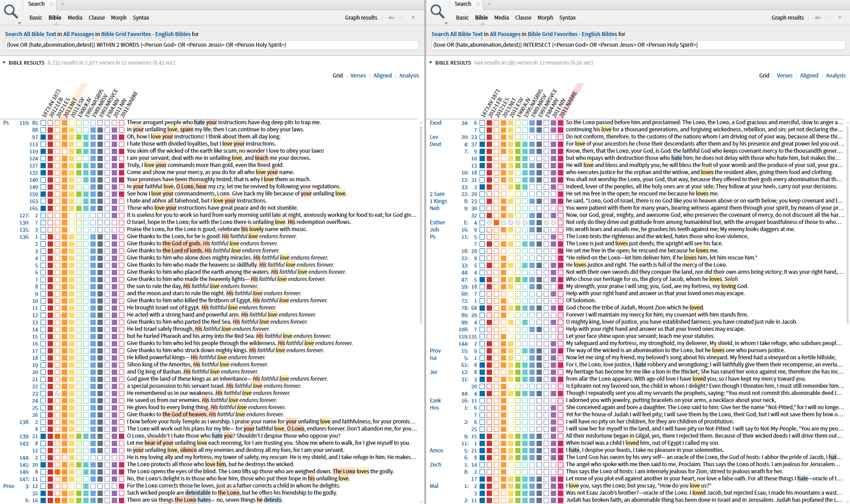Screen dimensions: 850x504
Task: Show Verses view for the 644 results
Action: (785, 76)
